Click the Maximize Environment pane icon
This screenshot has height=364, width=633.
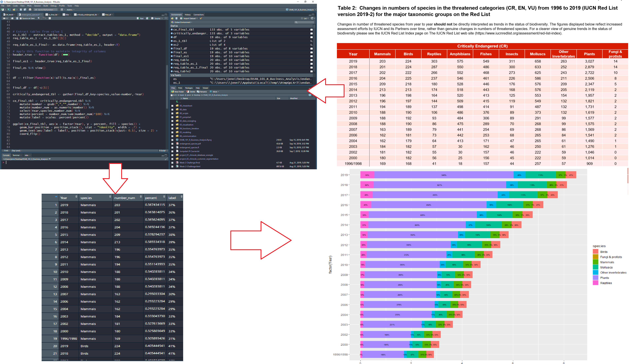click(x=313, y=15)
